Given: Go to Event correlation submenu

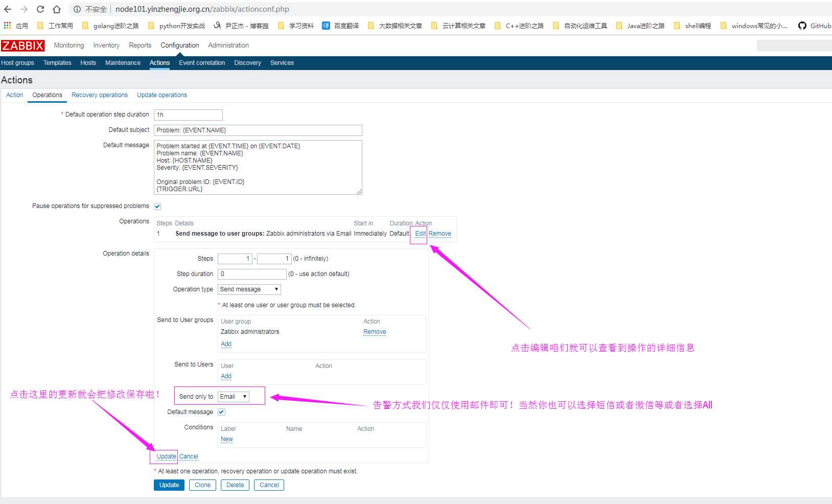Looking at the screenshot, I should (202, 63).
